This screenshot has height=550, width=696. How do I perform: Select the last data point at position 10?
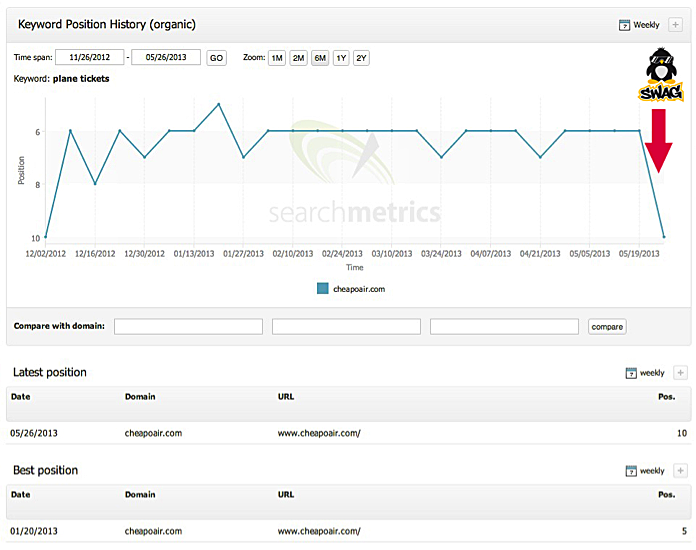tap(664, 237)
